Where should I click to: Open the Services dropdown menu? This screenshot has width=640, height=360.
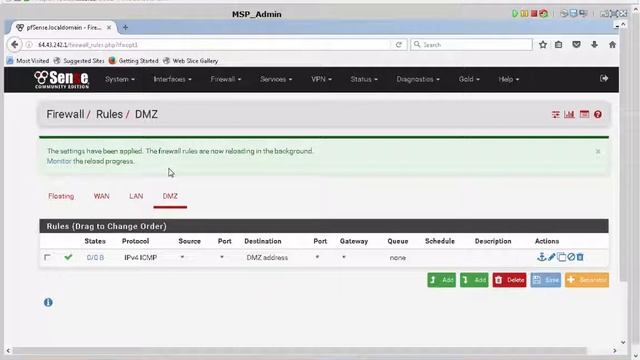276,79
